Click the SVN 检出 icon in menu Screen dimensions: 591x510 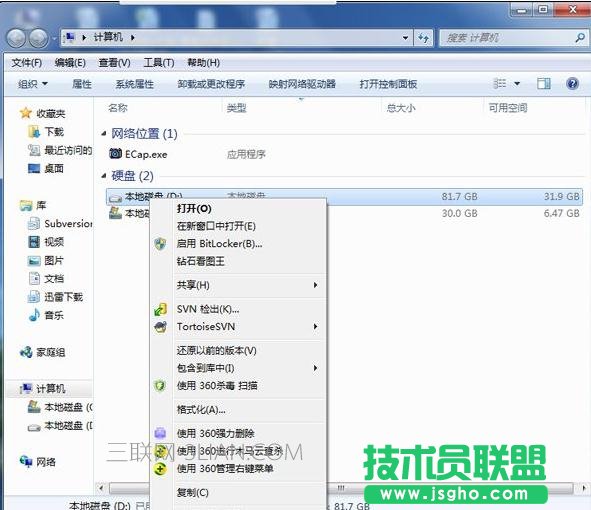click(x=160, y=309)
